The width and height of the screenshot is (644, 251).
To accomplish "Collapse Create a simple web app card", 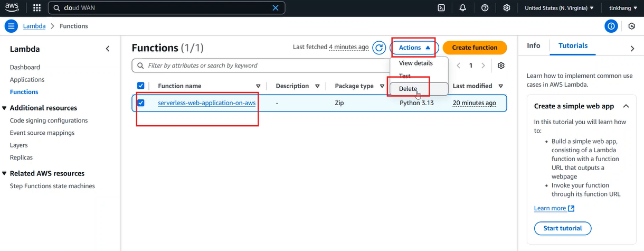I will [x=626, y=106].
